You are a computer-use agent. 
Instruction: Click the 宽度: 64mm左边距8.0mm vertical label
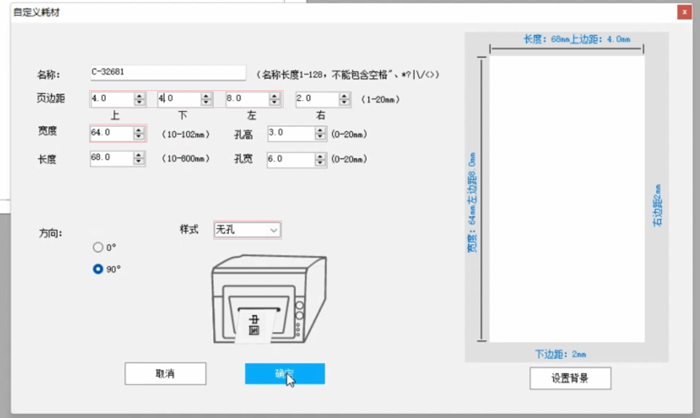pyautogui.click(x=472, y=202)
